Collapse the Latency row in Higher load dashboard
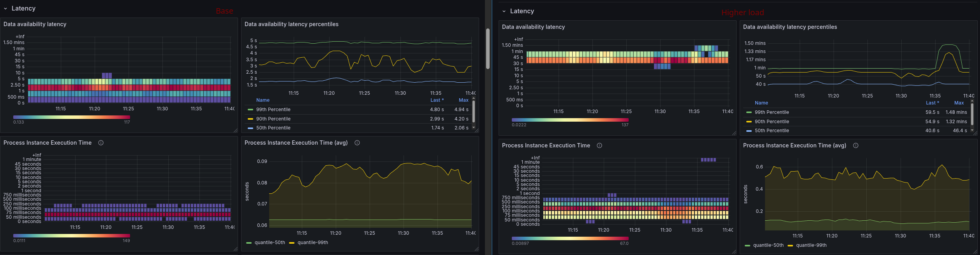Image resolution: width=980 pixels, height=255 pixels. (504, 11)
